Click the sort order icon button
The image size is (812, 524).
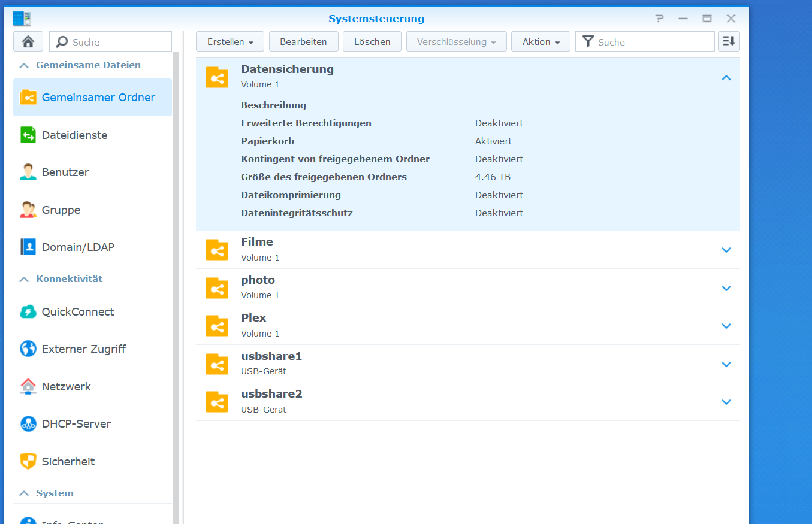pyautogui.click(x=729, y=41)
